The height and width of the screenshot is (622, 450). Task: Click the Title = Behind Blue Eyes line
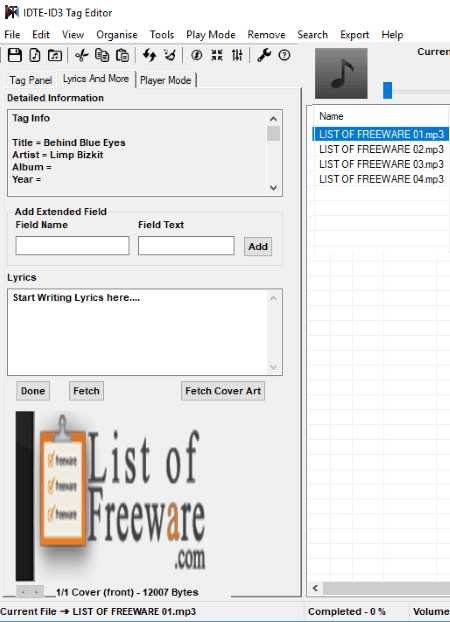69,143
